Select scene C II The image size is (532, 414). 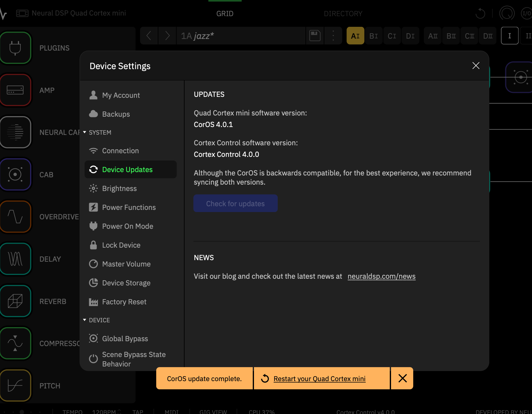tap(469, 36)
